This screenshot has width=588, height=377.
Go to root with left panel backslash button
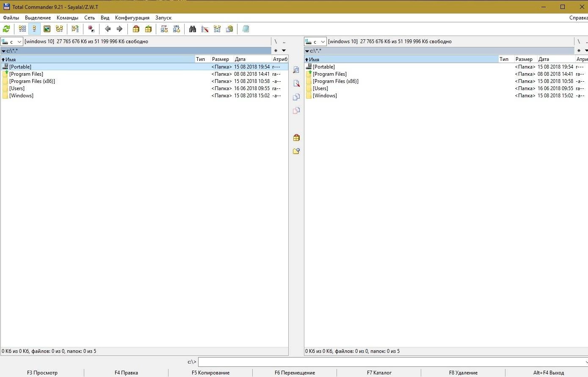(x=276, y=41)
